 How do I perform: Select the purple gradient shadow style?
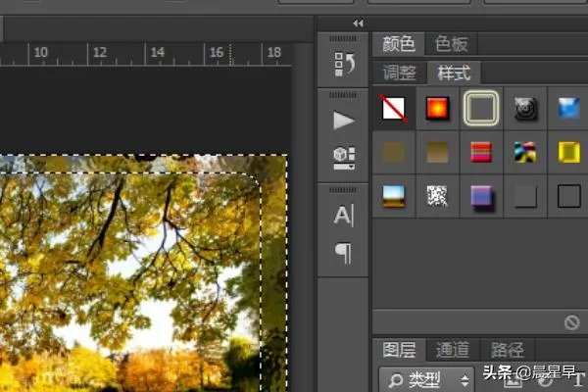(x=481, y=196)
